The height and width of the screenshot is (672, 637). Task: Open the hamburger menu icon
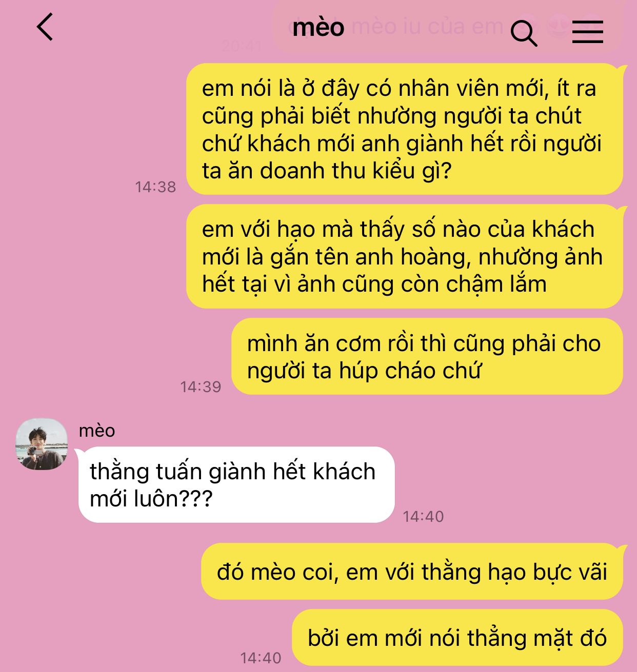[x=588, y=32]
